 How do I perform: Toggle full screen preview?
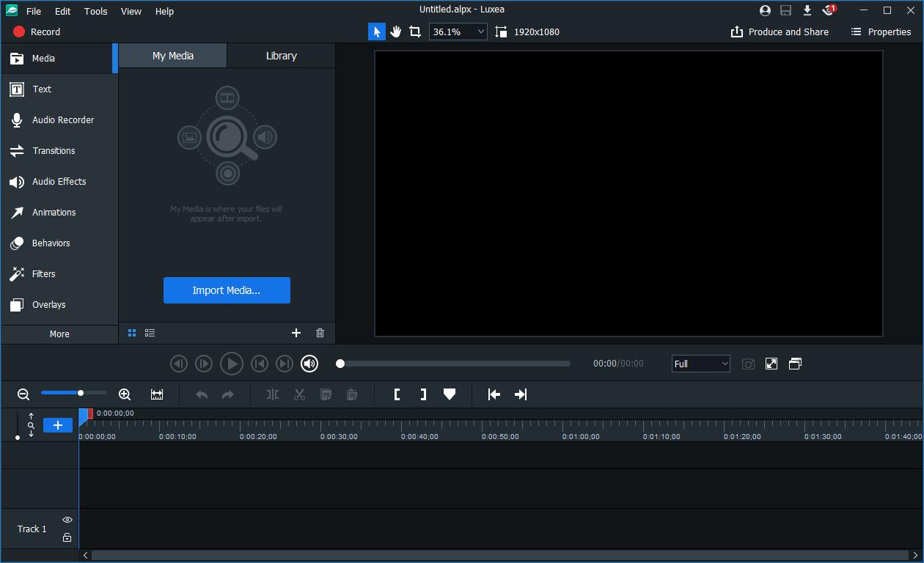(771, 364)
